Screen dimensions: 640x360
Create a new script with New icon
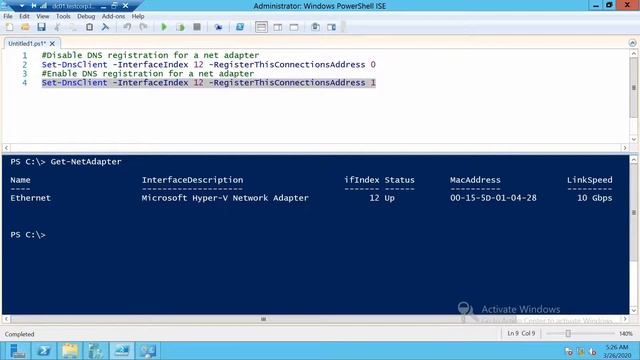point(9,27)
